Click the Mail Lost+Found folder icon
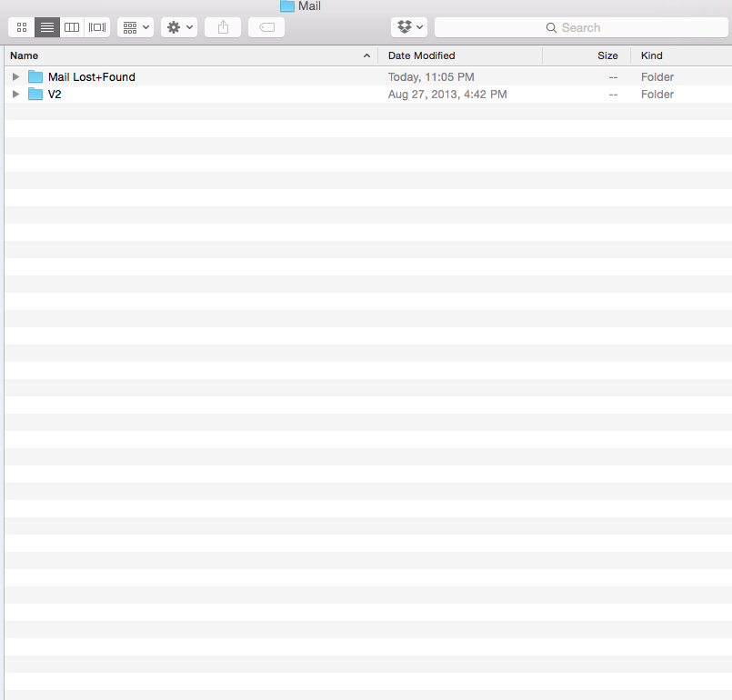Image resolution: width=732 pixels, height=700 pixels. tap(35, 76)
